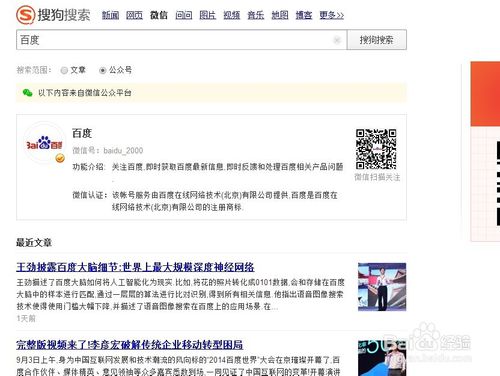Select the 文章 search scope radio button
The width and height of the screenshot is (500, 376).
(64, 70)
